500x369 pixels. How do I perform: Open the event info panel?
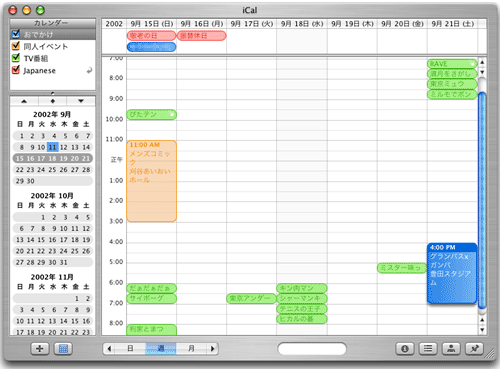coord(405,349)
